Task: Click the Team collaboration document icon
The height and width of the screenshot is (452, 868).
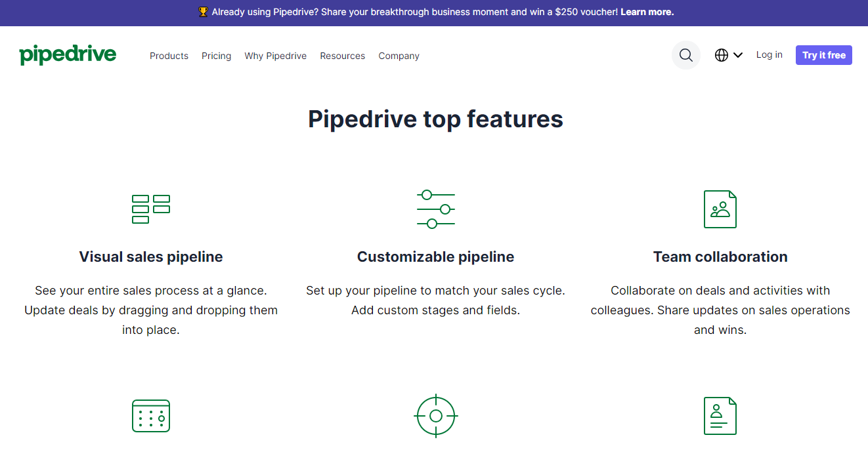Action: 720,209
